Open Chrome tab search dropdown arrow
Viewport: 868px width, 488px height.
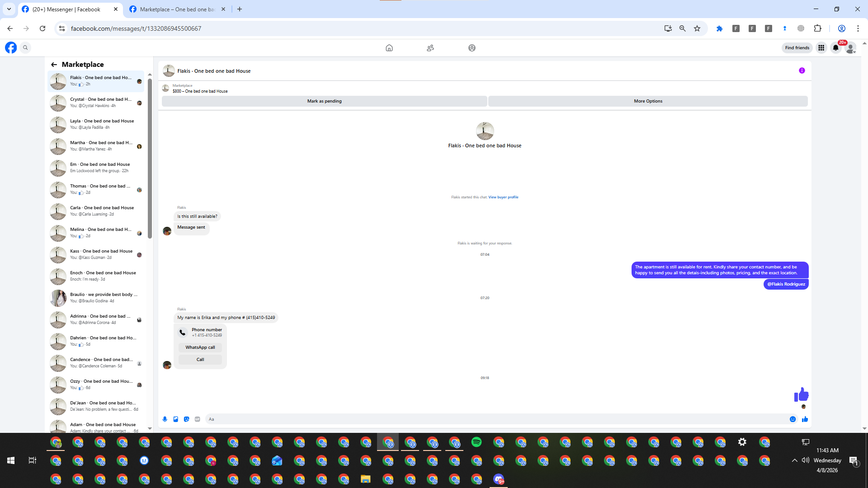click(x=9, y=9)
